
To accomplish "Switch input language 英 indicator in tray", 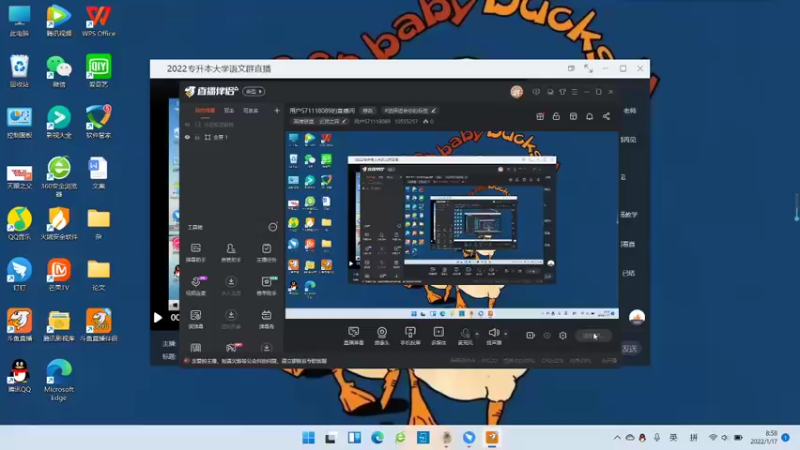I will [x=673, y=438].
